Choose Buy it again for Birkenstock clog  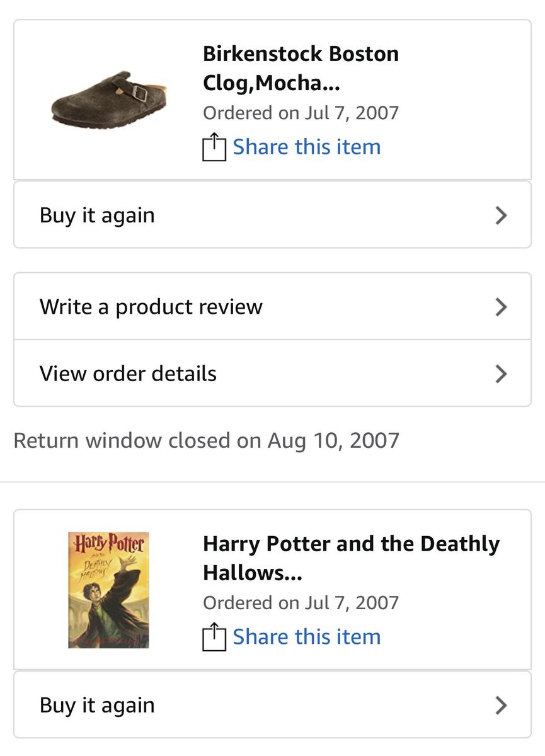tap(97, 215)
